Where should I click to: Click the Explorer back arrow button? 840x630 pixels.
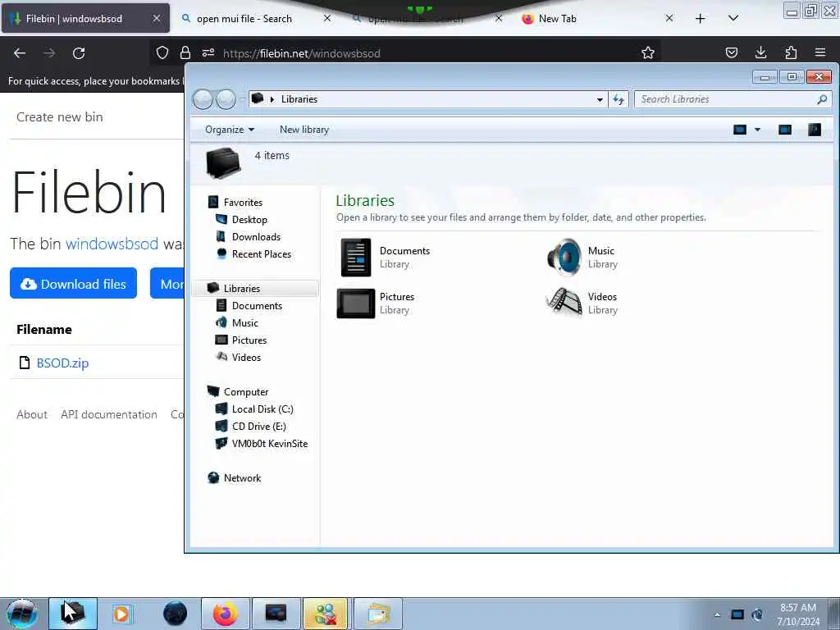tap(203, 99)
